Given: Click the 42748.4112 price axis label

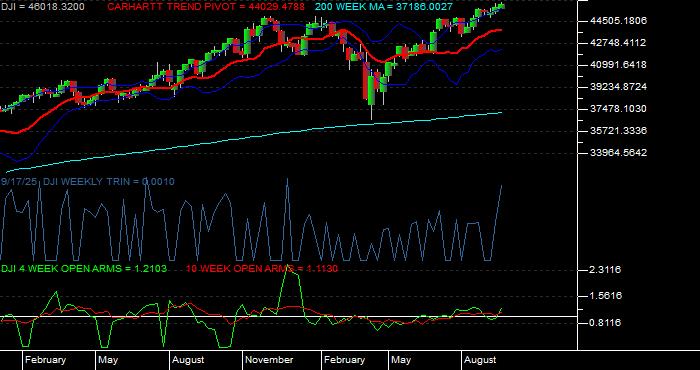Looking at the screenshot, I should 618,43.
